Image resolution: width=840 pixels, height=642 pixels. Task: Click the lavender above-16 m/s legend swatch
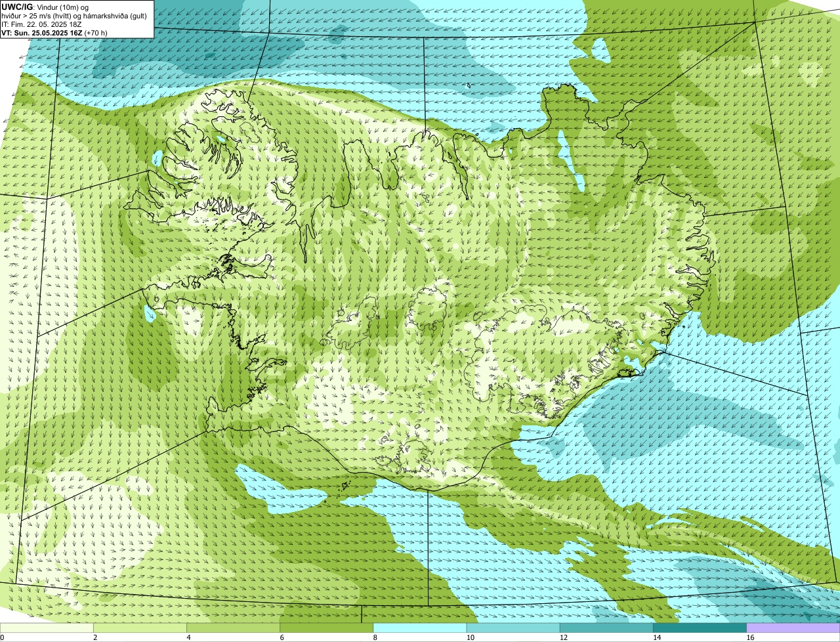tap(793, 628)
